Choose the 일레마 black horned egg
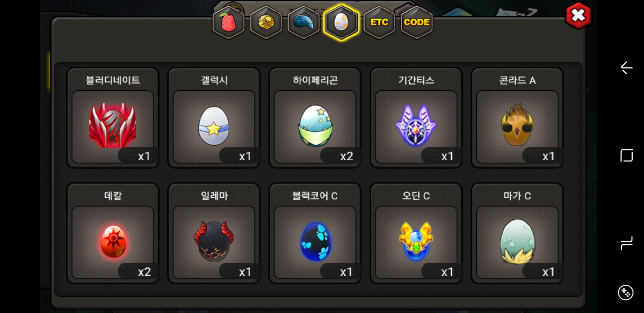This screenshot has height=313, width=644. click(214, 233)
